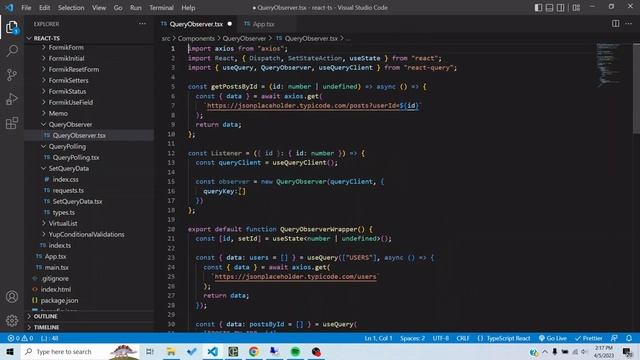
Task: Open Google Chrome from the taskbar
Action: [x=254, y=351]
